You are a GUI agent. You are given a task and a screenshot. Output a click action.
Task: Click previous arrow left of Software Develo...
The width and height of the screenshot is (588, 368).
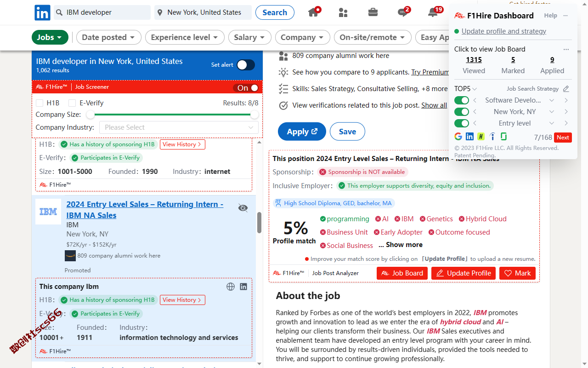[475, 100]
